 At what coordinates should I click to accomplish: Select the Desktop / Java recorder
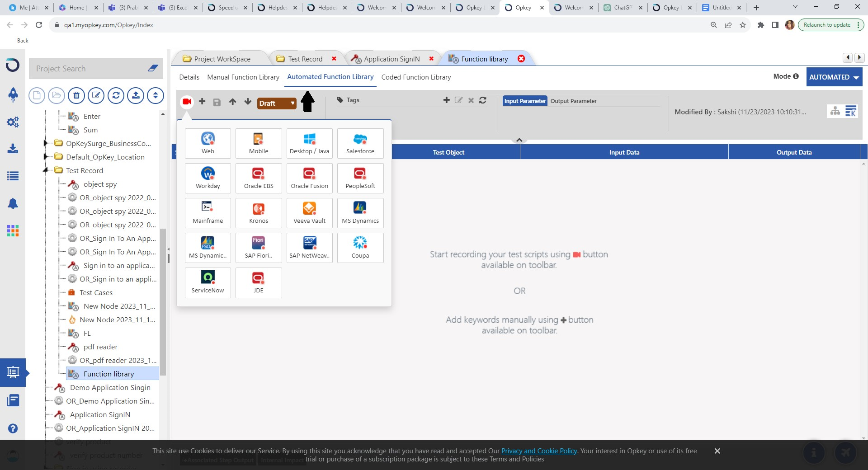tap(310, 143)
